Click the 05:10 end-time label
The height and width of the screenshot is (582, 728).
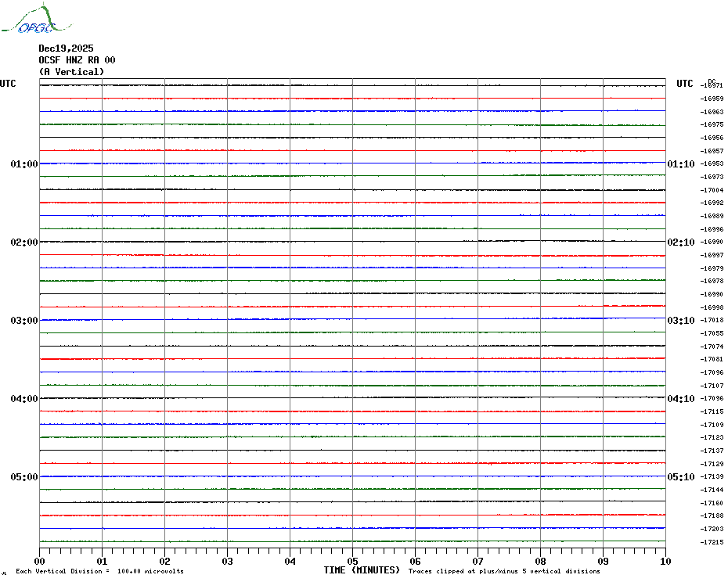click(681, 477)
